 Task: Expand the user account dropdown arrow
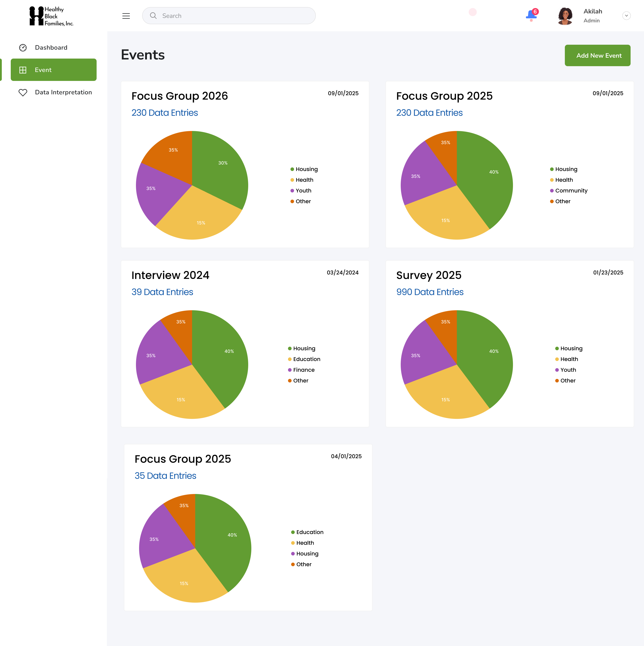click(x=626, y=16)
